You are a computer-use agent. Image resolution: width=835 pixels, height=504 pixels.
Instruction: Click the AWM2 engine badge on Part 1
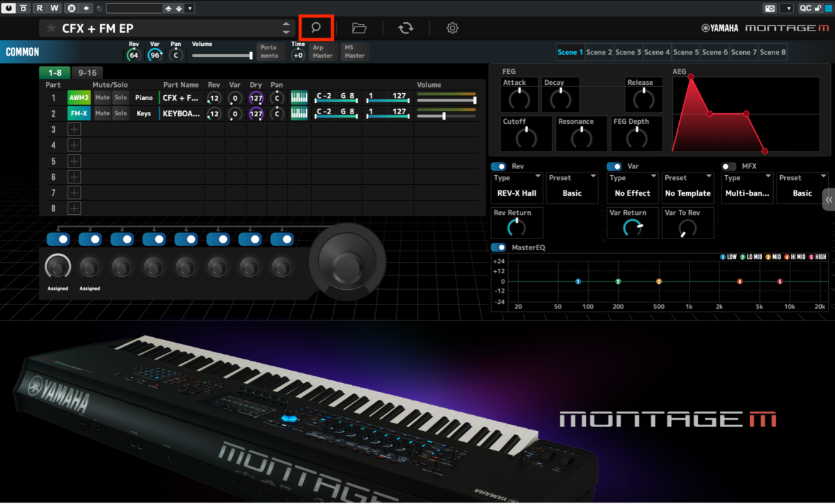tap(79, 98)
